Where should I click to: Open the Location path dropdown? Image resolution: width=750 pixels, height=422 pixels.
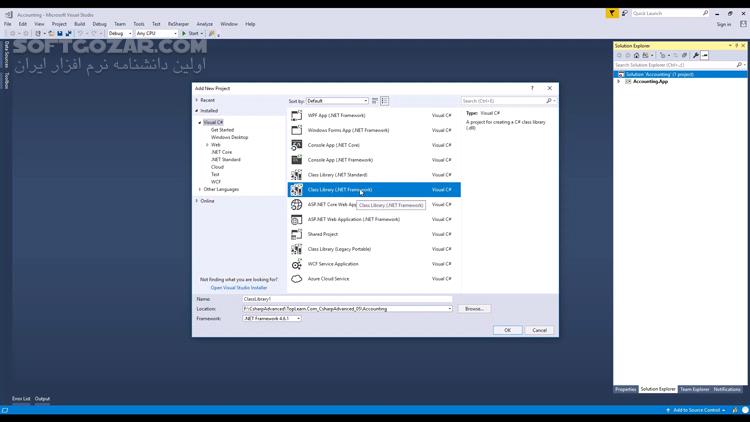point(450,309)
